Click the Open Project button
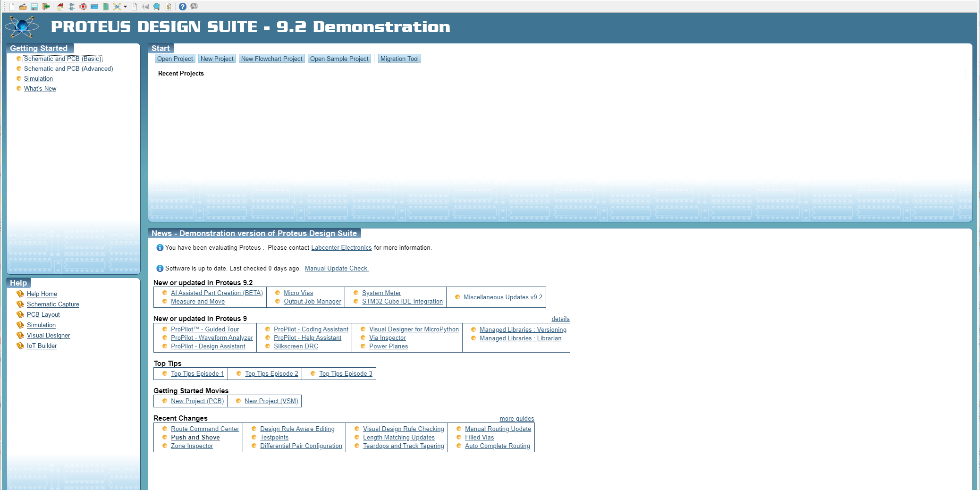This screenshot has height=490, width=980. click(175, 59)
